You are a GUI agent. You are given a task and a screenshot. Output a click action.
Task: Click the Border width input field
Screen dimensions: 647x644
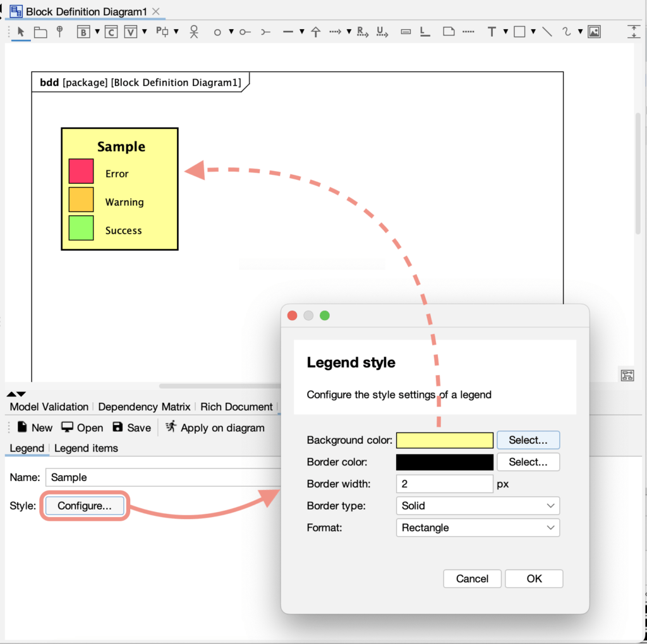444,484
